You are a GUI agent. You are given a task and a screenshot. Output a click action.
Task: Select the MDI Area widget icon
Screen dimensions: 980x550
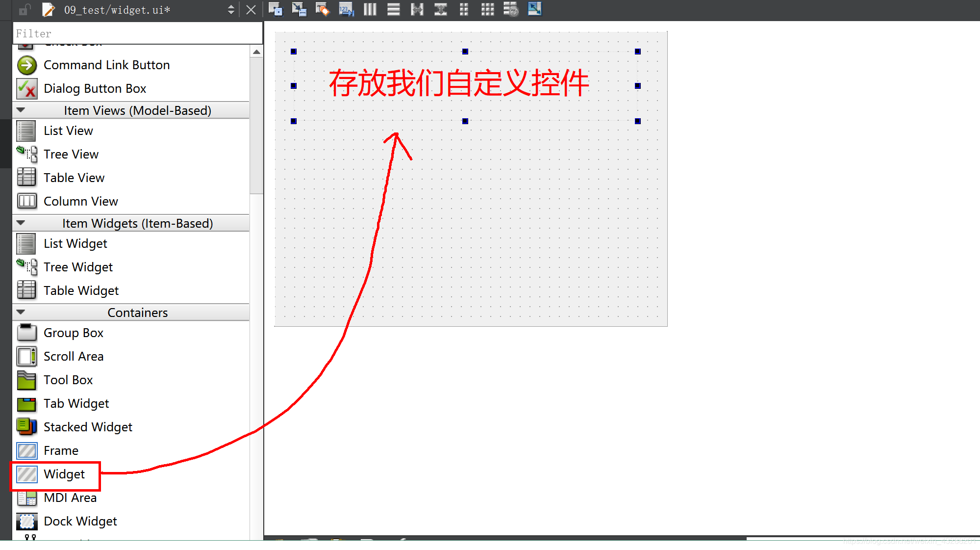coord(27,498)
